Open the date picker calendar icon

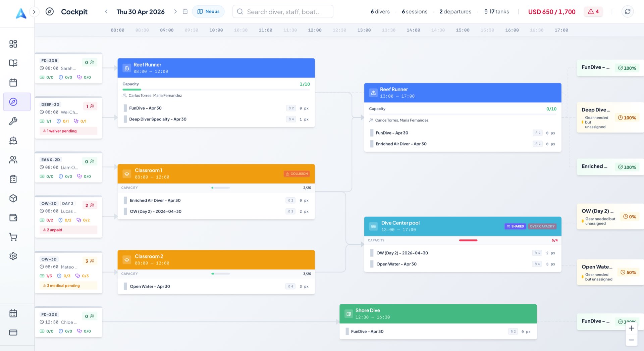point(185,11)
